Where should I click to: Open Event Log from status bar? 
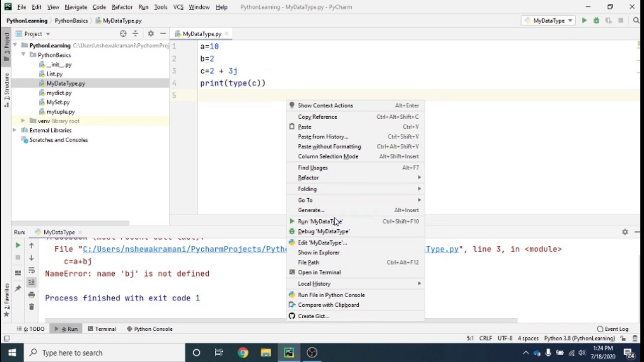click(x=613, y=329)
